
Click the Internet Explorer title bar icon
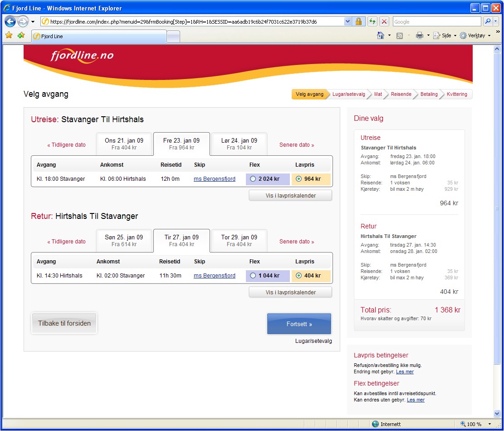(7, 8)
